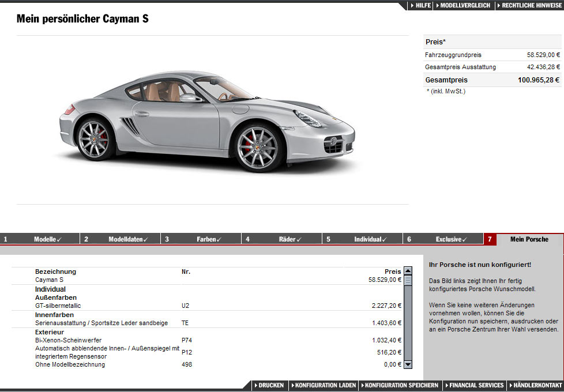The height and width of the screenshot is (392, 564).
Task: Click the heading Mein persönlicher Cayman S
Action: point(82,18)
